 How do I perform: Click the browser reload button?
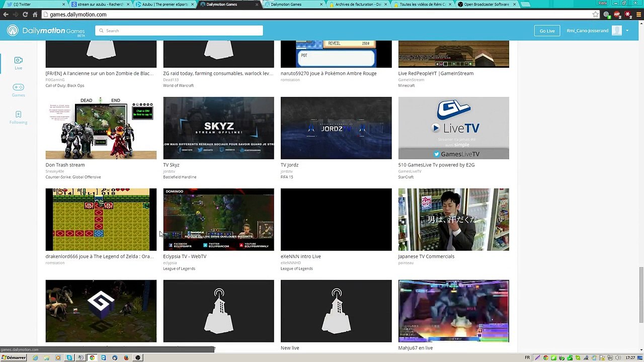(25, 15)
